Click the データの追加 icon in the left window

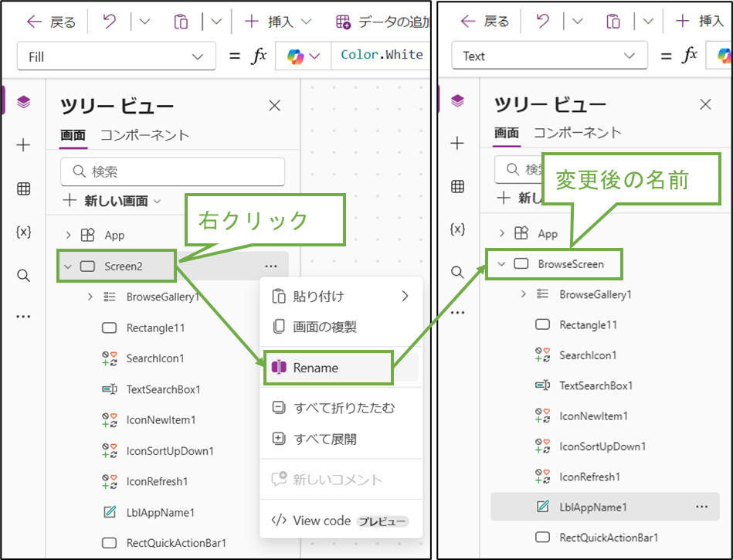click(x=343, y=22)
